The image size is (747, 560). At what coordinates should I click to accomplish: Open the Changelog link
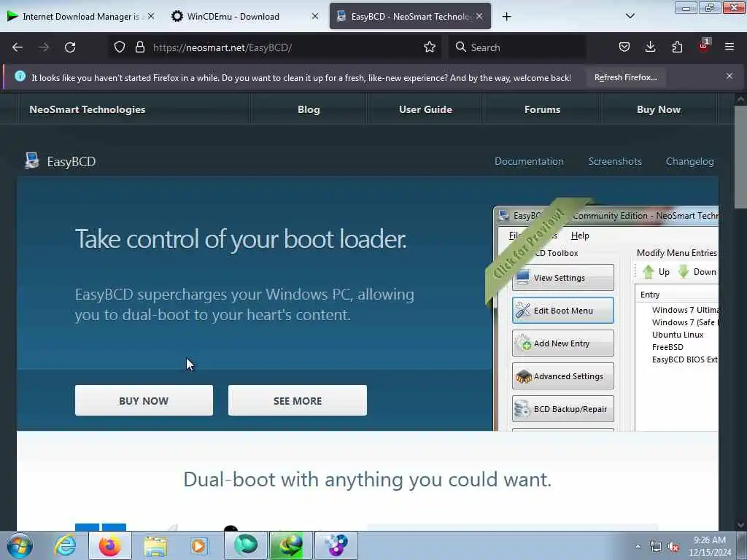(689, 161)
